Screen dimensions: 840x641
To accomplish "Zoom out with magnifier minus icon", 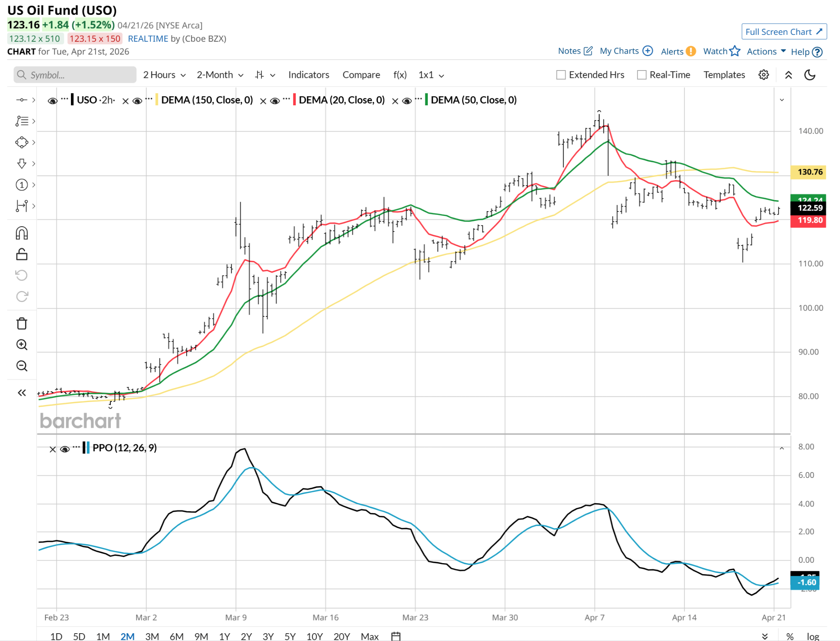I will (x=22, y=366).
